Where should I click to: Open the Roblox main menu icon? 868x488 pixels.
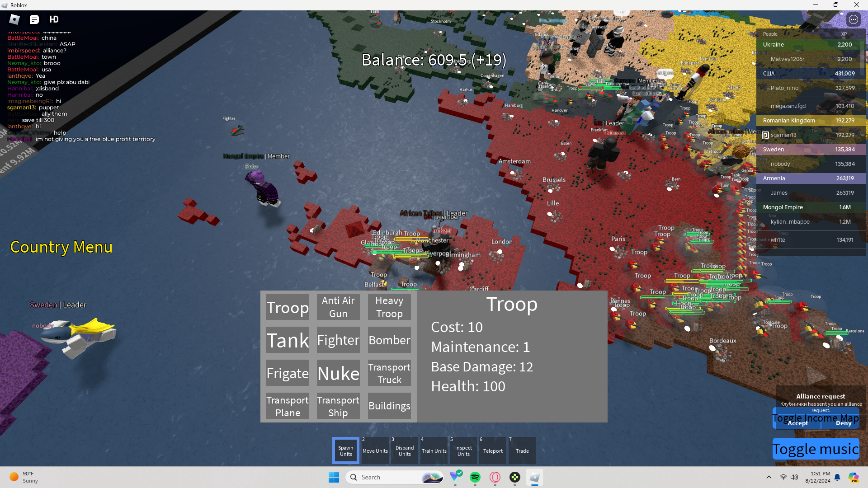click(x=14, y=19)
